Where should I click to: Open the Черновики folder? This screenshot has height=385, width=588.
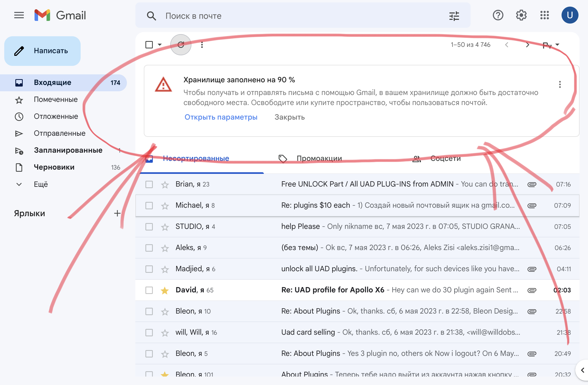pyautogui.click(x=54, y=167)
